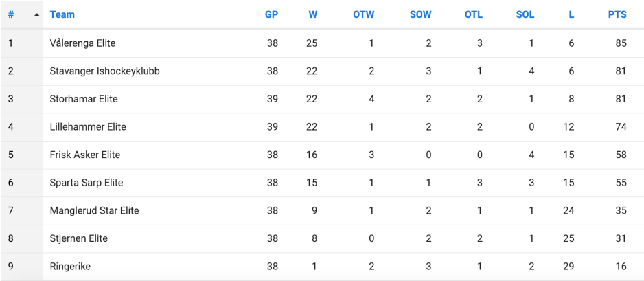Image resolution: width=644 pixels, height=281 pixels.
Task: Click Lillehammer Elite in standings
Action: pyautogui.click(x=88, y=127)
